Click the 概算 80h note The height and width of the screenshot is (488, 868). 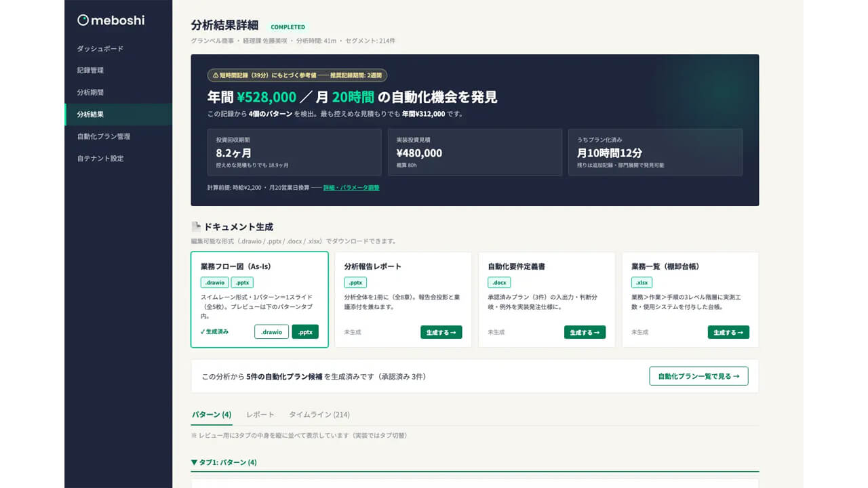[408, 165]
